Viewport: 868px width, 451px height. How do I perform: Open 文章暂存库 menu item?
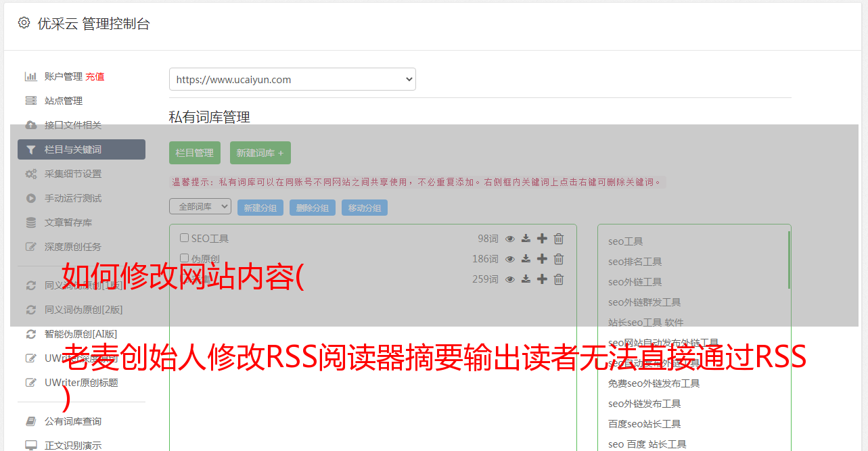[68, 222]
